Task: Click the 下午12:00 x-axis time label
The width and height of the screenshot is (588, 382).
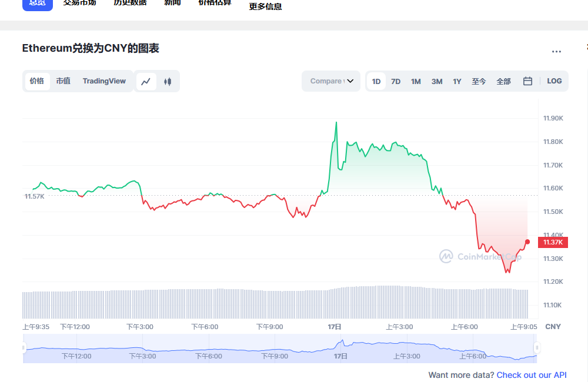Action: pos(75,327)
